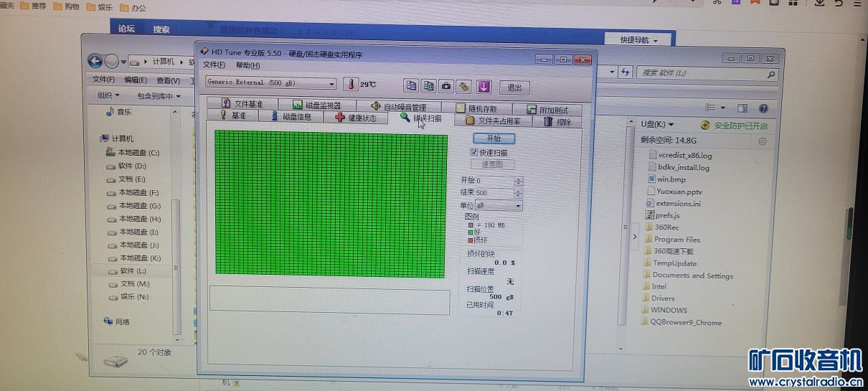Image resolution: width=868 pixels, height=391 pixels.
Task: Select 娱乐 (N:) in navigation tree
Action: click(x=128, y=296)
